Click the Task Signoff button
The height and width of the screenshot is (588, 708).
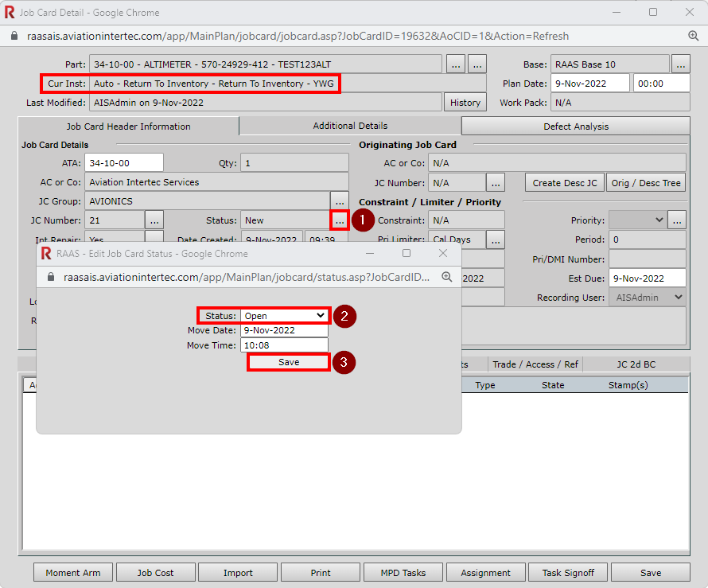click(x=568, y=573)
